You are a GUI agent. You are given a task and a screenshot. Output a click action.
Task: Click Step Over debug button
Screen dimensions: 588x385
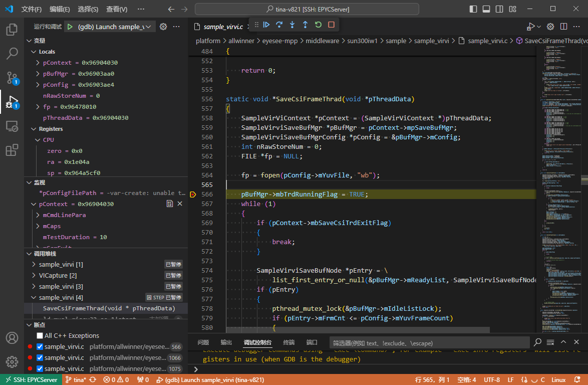(279, 25)
